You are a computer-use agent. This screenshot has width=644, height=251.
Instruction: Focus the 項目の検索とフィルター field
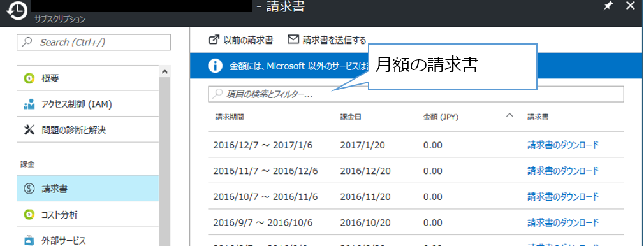point(416,94)
